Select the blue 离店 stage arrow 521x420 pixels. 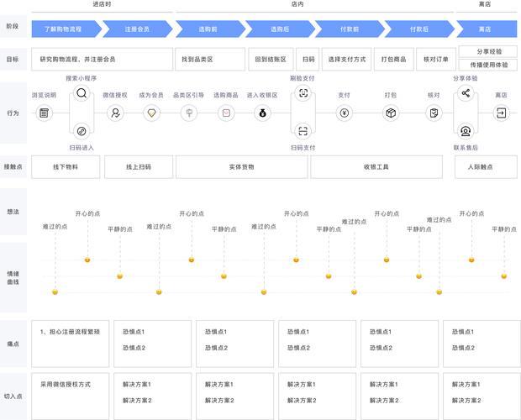[x=487, y=29]
